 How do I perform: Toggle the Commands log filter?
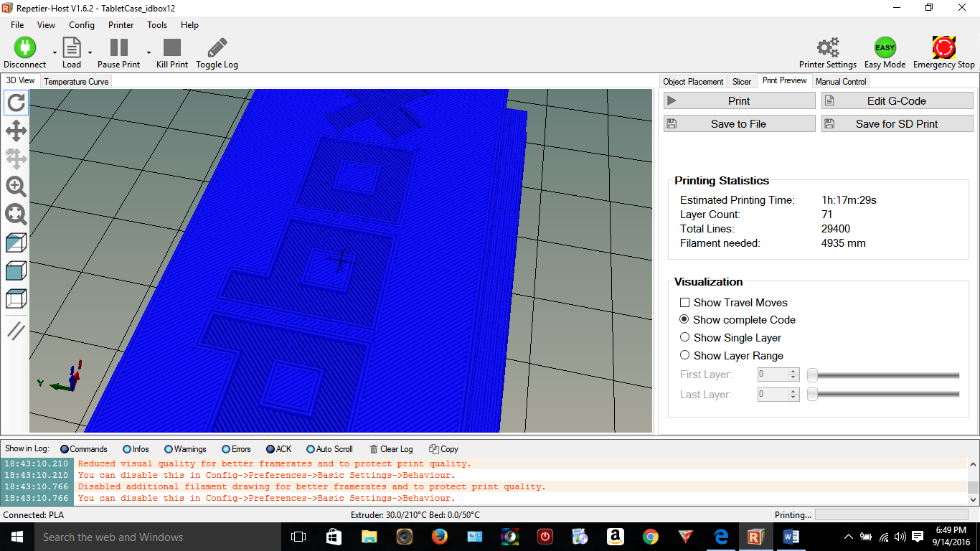point(65,449)
